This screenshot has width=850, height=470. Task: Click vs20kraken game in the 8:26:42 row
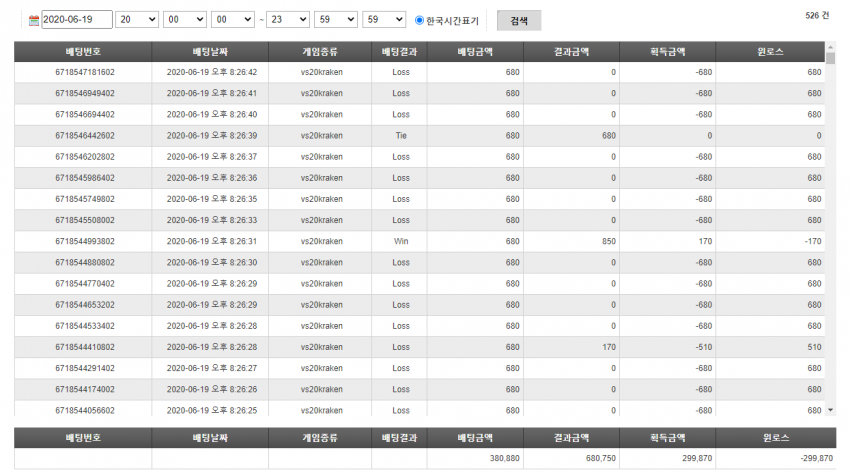(321, 72)
